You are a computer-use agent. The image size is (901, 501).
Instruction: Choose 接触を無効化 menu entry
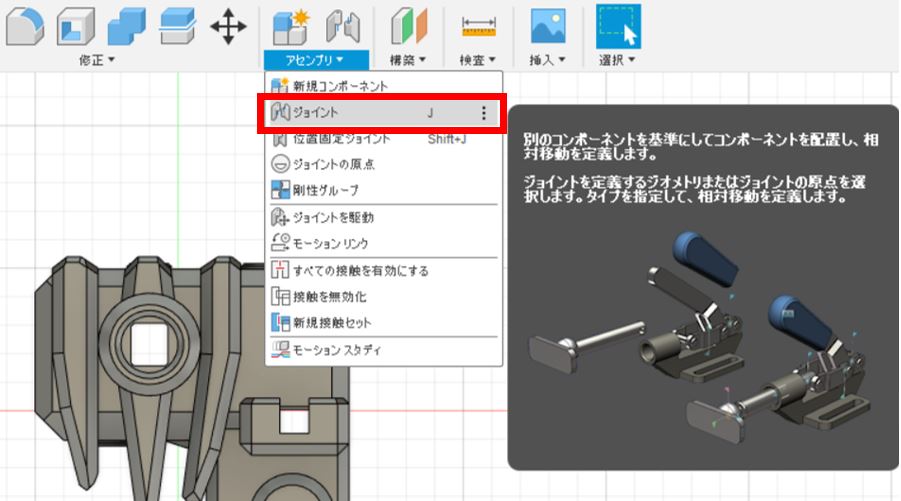click(x=383, y=296)
